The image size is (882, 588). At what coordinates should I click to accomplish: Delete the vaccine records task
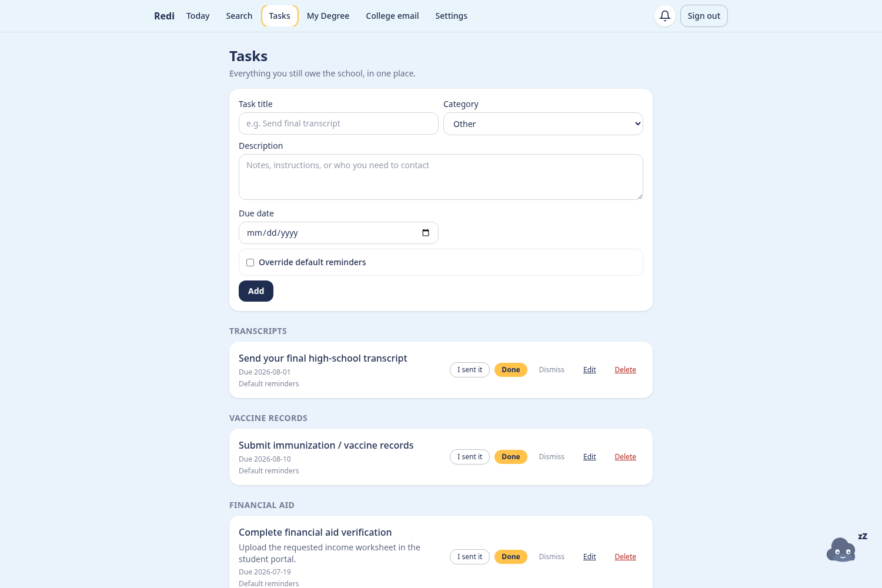626,457
